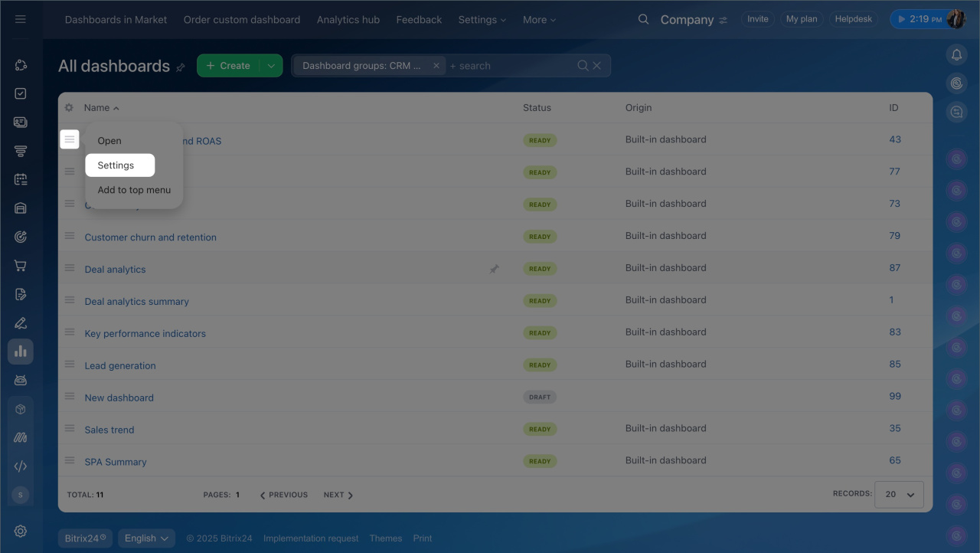Unpin the Deal analytics dashboard pin icon
980x553 pixels.
click(x=494, y=269)
